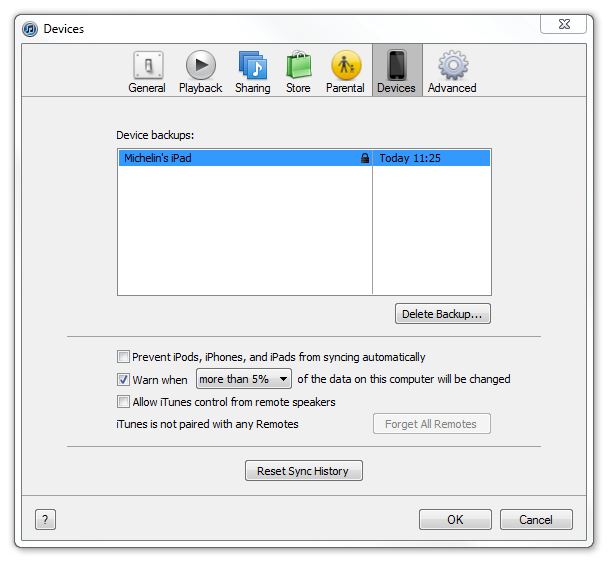The image size is (612, 566).
Task: Enable Prevent iPods, iPhones, iPads from syncing
Action: click(123, 357)
